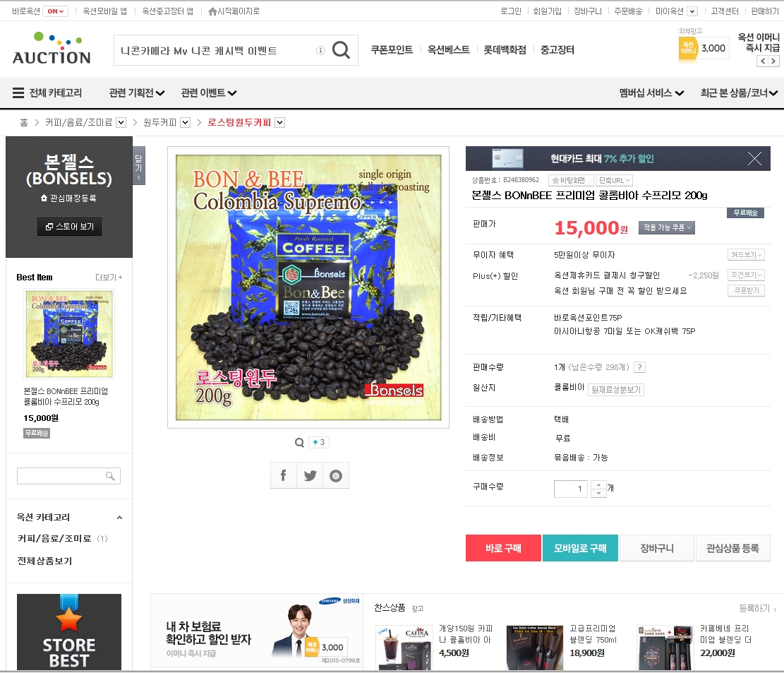Open the 4,500원 CAFINA product thumbnail
Viewport: 784px width, 673px height.
404,646
